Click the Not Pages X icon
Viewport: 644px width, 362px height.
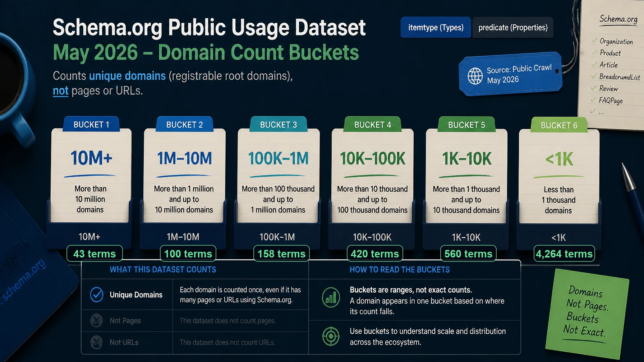[x=96, y=320]
